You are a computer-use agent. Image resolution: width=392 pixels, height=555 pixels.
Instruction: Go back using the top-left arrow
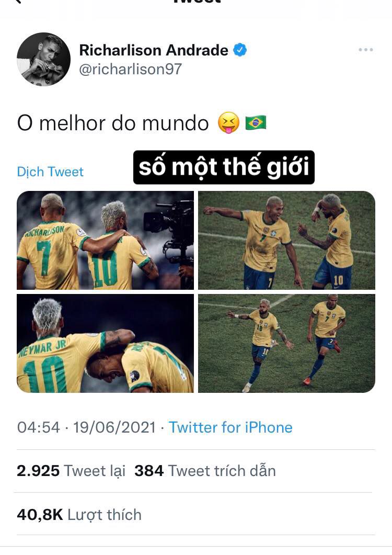[18, 2]
